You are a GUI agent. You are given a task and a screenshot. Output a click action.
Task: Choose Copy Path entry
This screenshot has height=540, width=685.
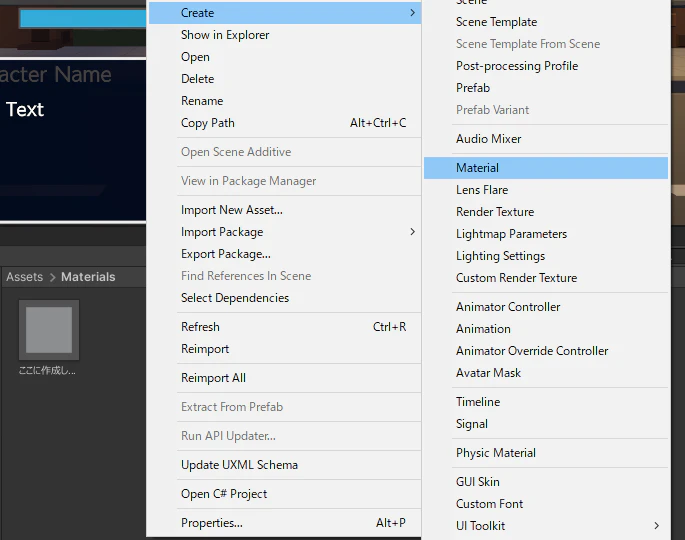tap(284, 123)
